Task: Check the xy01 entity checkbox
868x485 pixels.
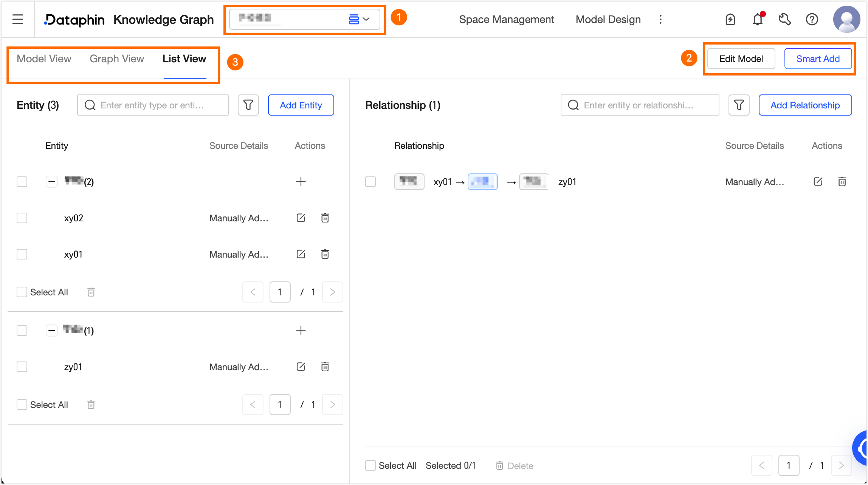Action: (x=22, y=254)
